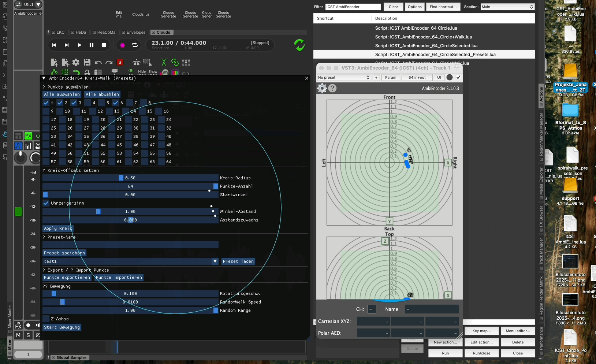The image size is (596, 364).
Task: Click the Start Bewegung button
Action: (62, 327)
